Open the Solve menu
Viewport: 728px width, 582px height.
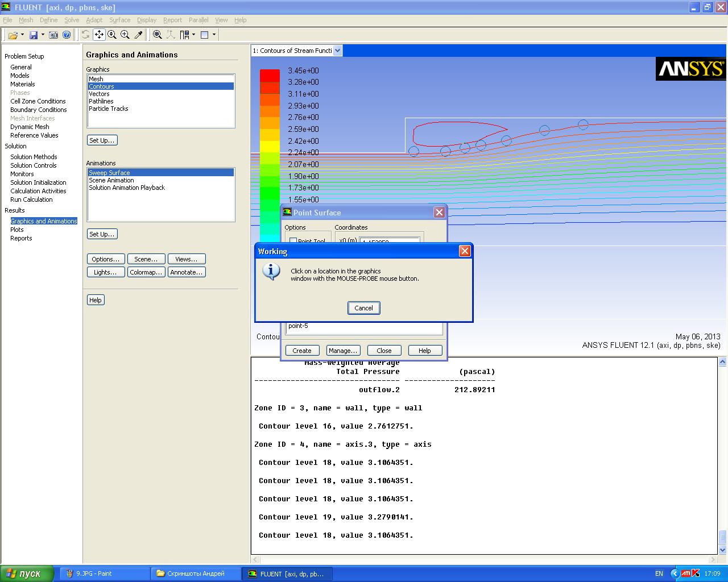click(x=72, y=20)
